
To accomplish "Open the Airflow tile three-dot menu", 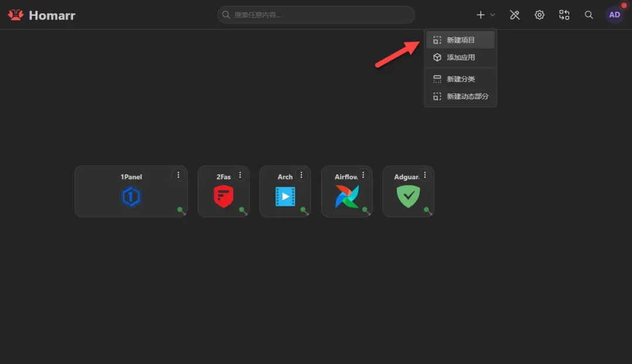I will pos(363,175).
